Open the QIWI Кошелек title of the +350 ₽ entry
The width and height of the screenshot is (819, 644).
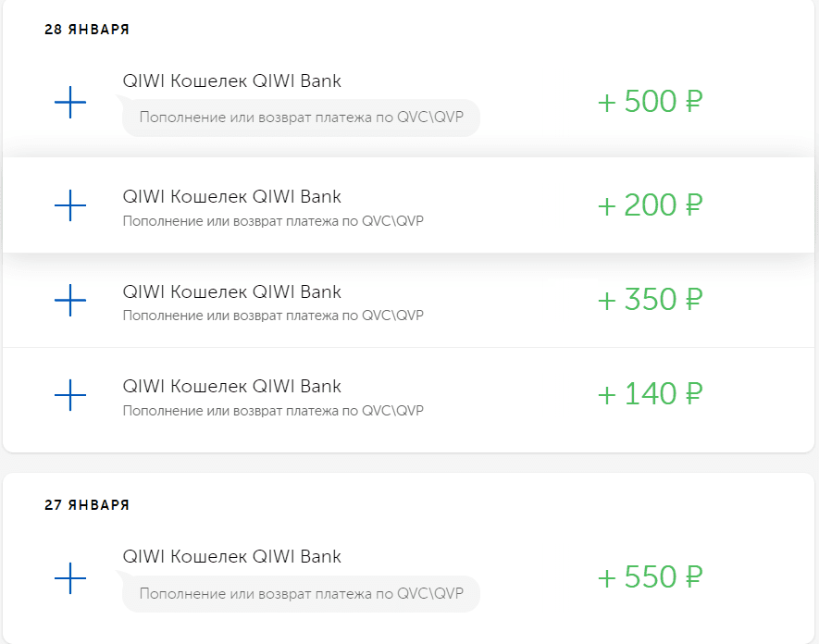click(x=231, y=291)
